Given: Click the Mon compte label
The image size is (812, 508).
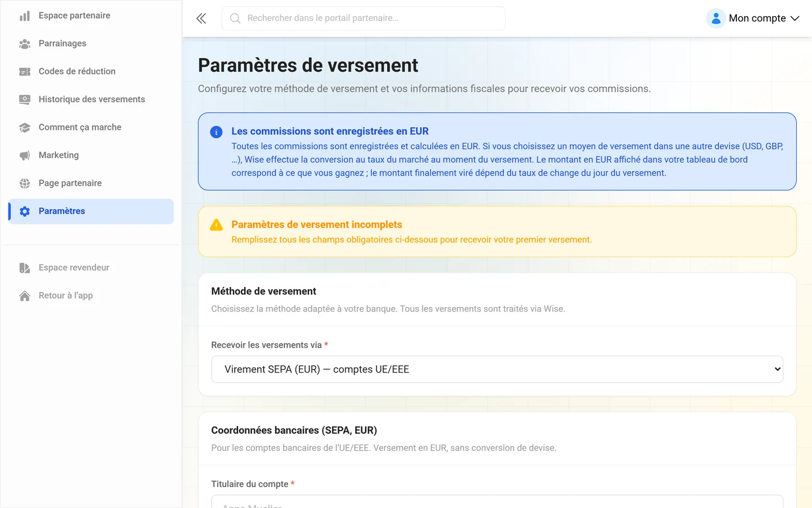Looking at the screenshot, I should (x=757, y=19).
